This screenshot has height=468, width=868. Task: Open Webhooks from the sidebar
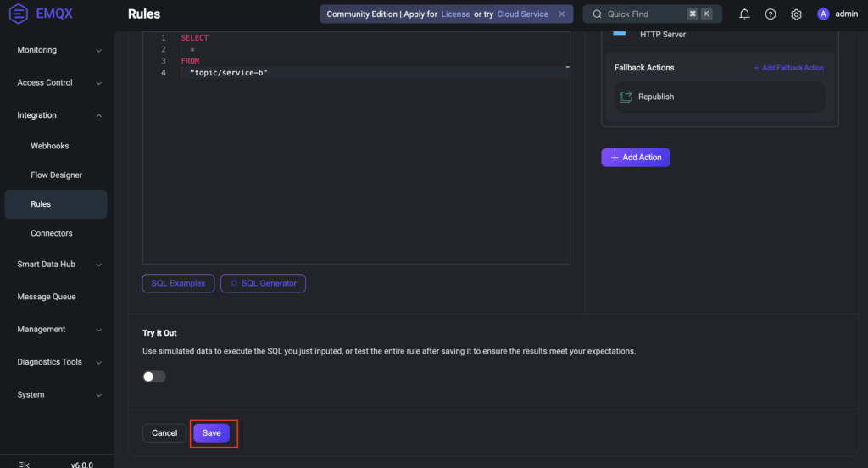tap(50, 146)
